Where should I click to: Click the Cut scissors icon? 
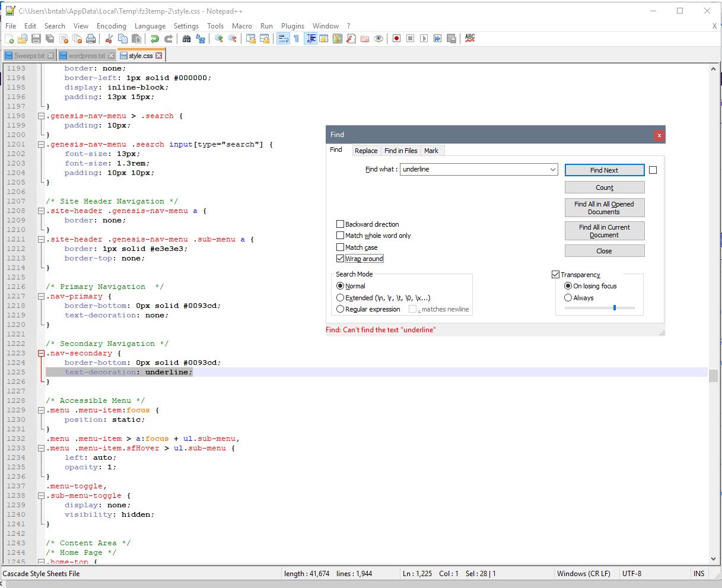click(109, 39)
